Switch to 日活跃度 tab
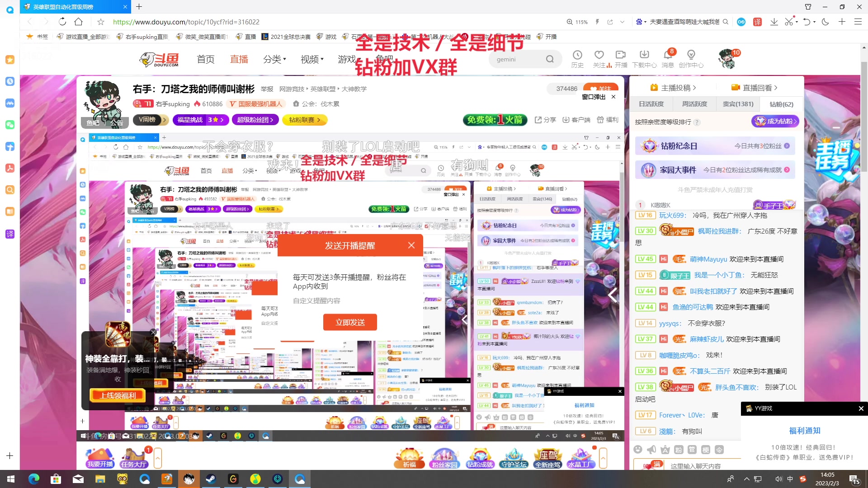This screenshot has width=868, height=488. coord(651,104)
